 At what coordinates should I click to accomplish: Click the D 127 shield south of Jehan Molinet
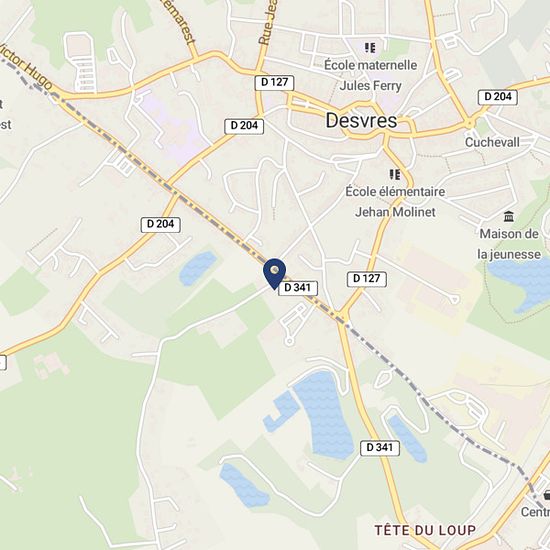pos(367,279)
